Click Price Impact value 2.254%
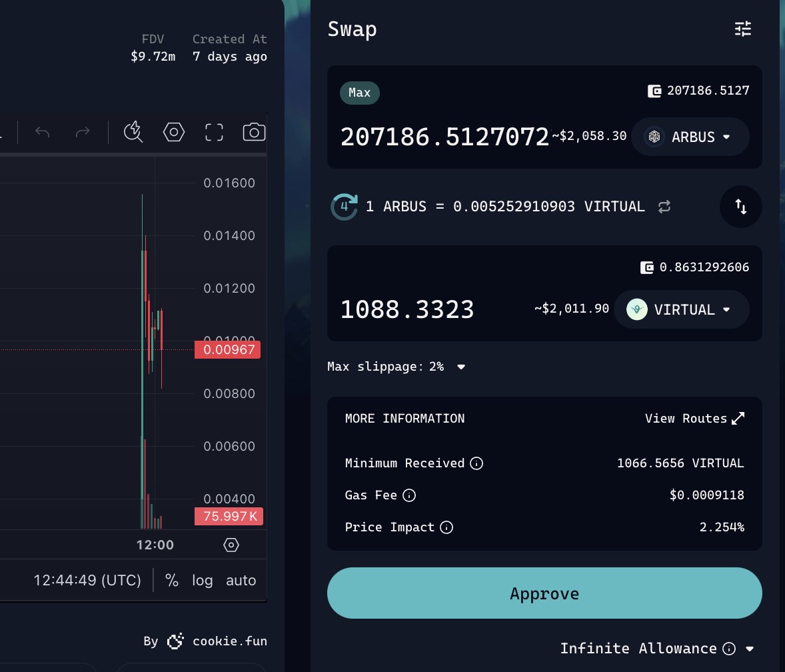 point(722,527)
